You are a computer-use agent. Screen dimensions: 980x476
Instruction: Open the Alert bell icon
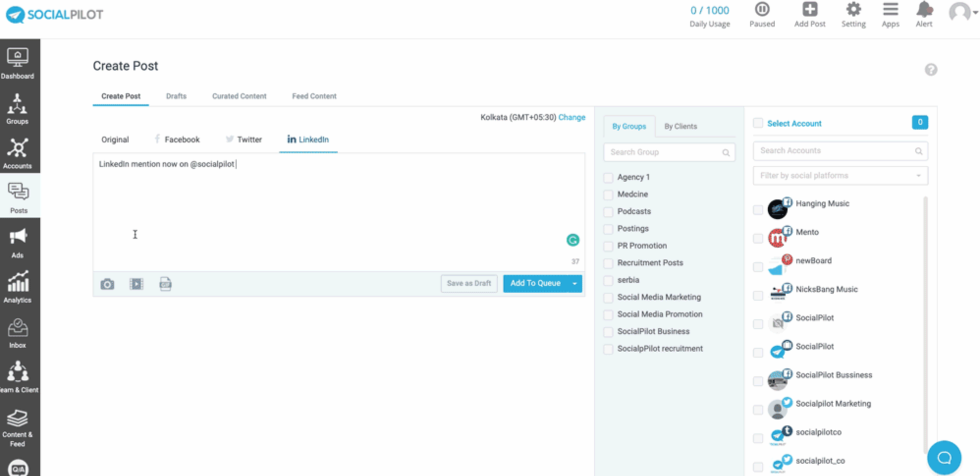point(924,9)
